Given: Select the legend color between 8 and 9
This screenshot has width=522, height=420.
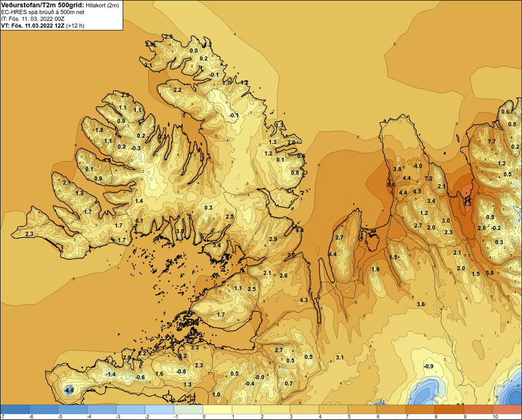Looking at the screenshot, I should [x=449, y=410].
